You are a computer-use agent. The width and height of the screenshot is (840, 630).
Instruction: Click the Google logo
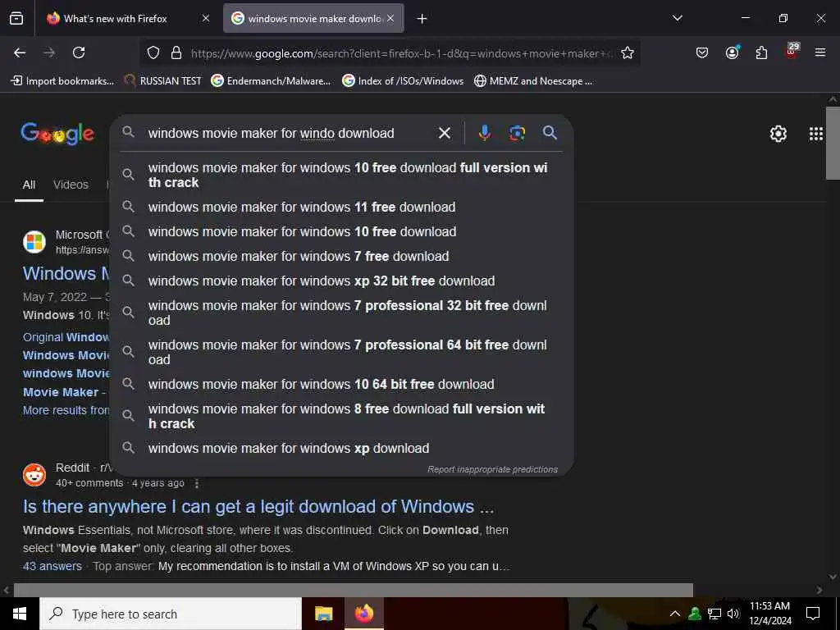click(57, 134)
